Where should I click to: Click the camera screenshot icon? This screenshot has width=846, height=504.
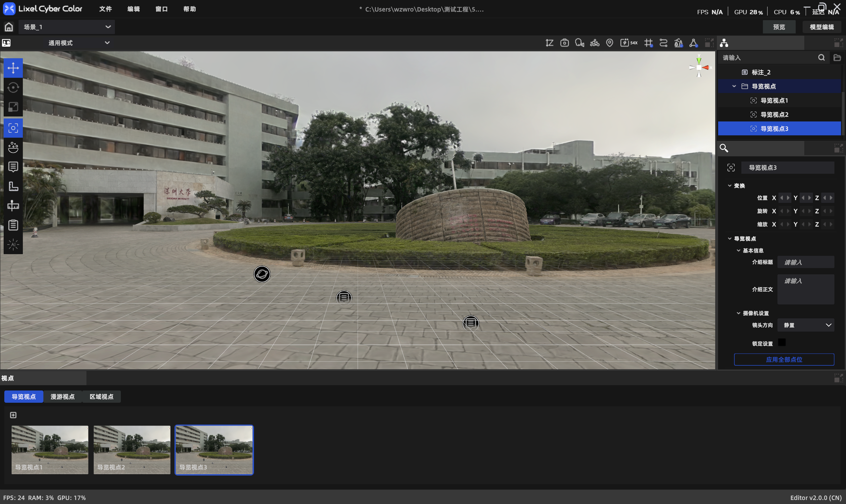564,43
